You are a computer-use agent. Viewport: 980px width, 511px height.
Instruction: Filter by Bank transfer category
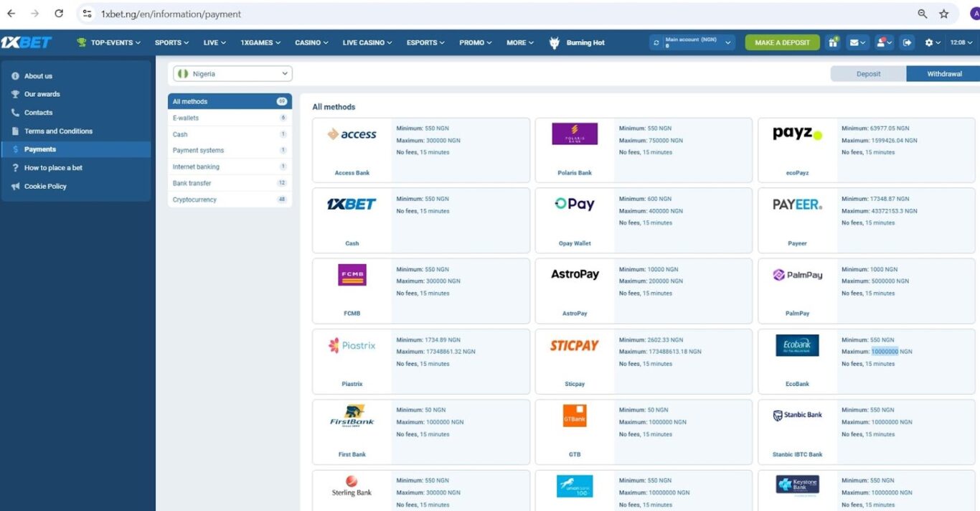pyautogui.click(x=230, y=183)
